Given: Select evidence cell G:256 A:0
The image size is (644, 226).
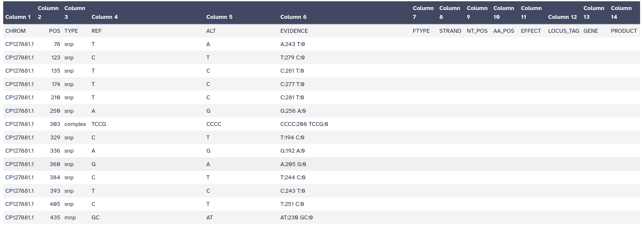Looking at the screenshot, I should tap(293, 111).
